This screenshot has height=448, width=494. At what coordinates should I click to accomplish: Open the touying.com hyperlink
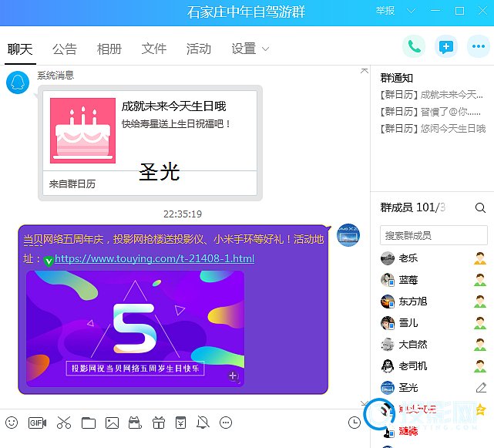click(x=154, y=259)
